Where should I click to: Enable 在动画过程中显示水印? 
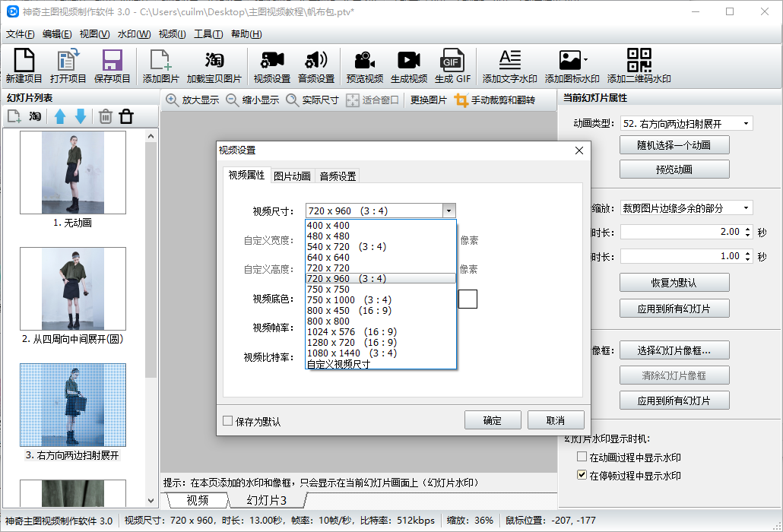(x=582, y=457)
